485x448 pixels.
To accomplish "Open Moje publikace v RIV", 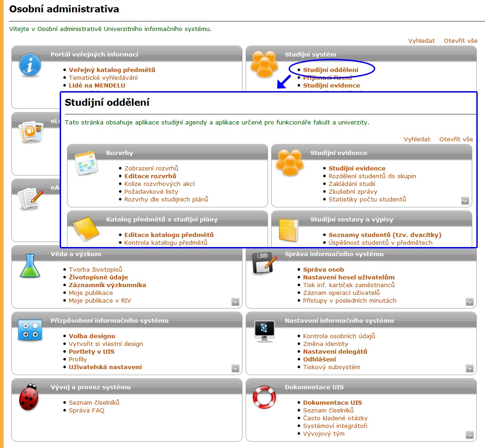I will (x=99, y=300).
